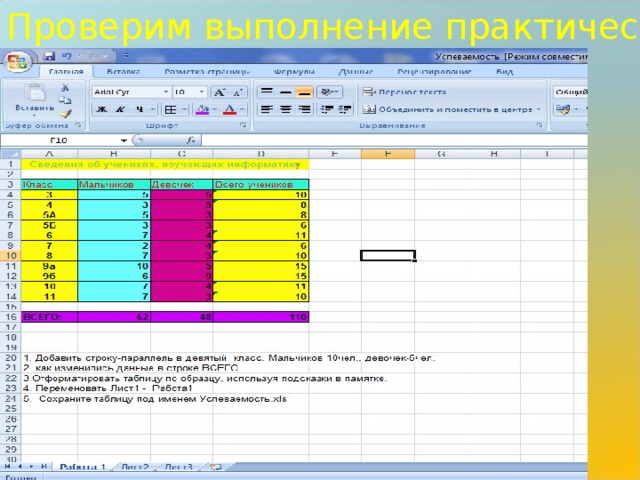Open the Вид ribbon tab
This screenshot has width=640, height=480.
point(504,71)
